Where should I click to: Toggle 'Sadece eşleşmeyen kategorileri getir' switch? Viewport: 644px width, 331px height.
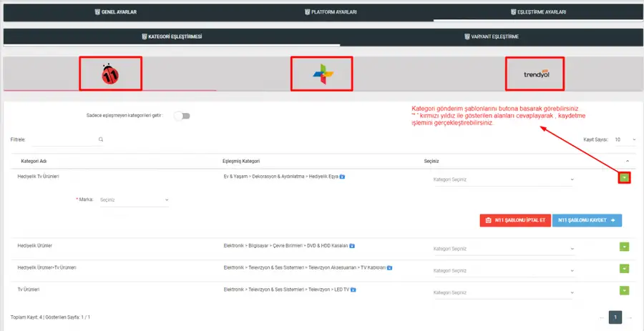pyautogui.click(x=182, y=116)
